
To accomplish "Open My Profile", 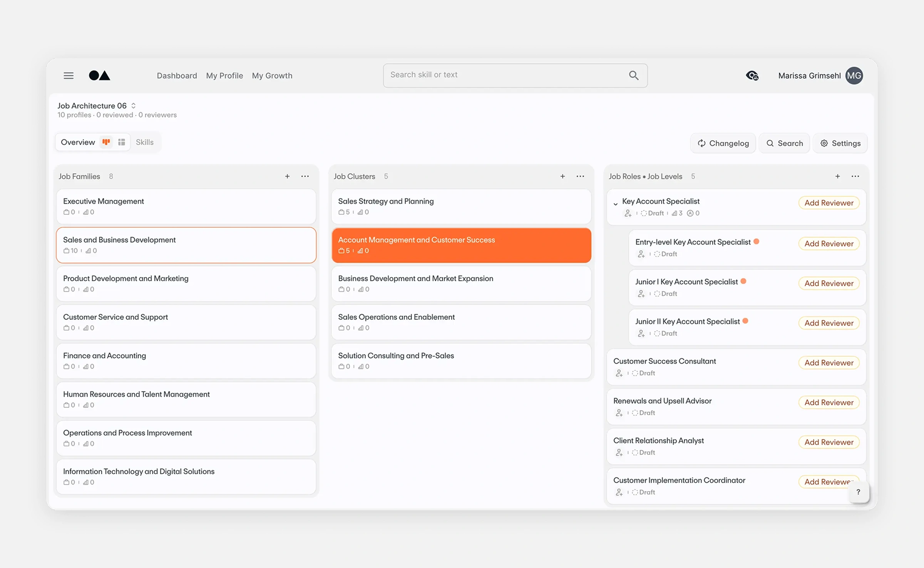I will point(224,75).
